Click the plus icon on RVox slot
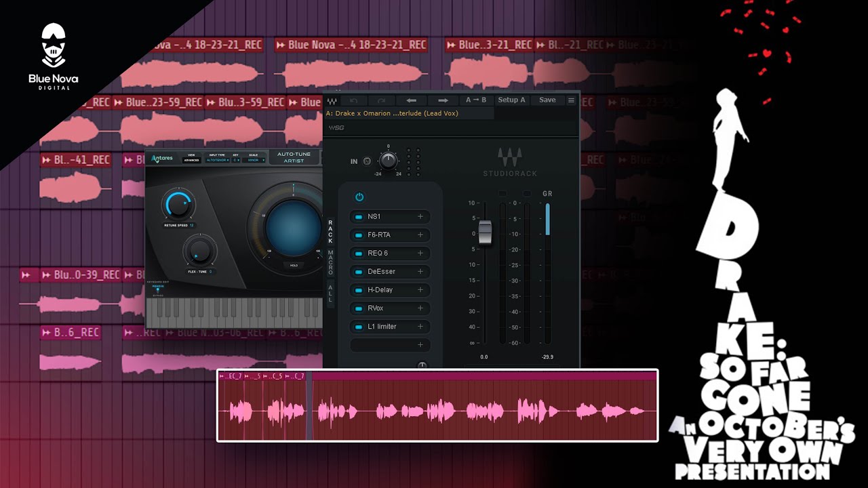This screenshot has height=488, width=868. point(420,308)
